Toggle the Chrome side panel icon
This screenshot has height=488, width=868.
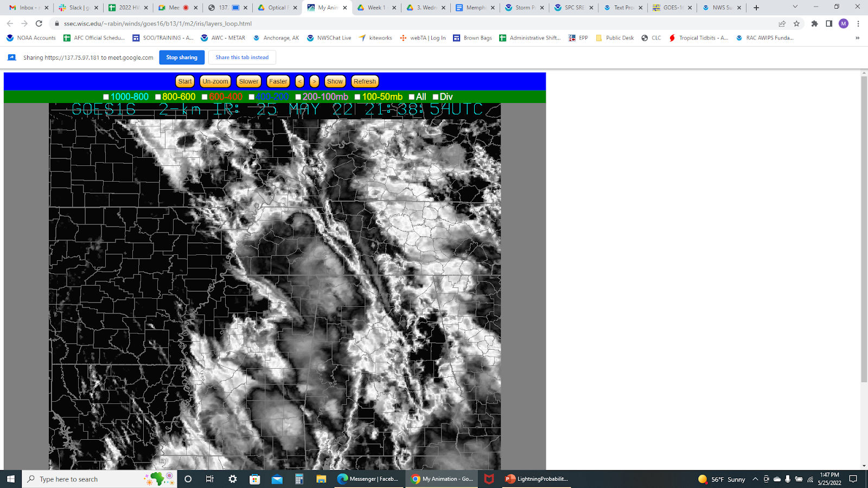point(829,23)
